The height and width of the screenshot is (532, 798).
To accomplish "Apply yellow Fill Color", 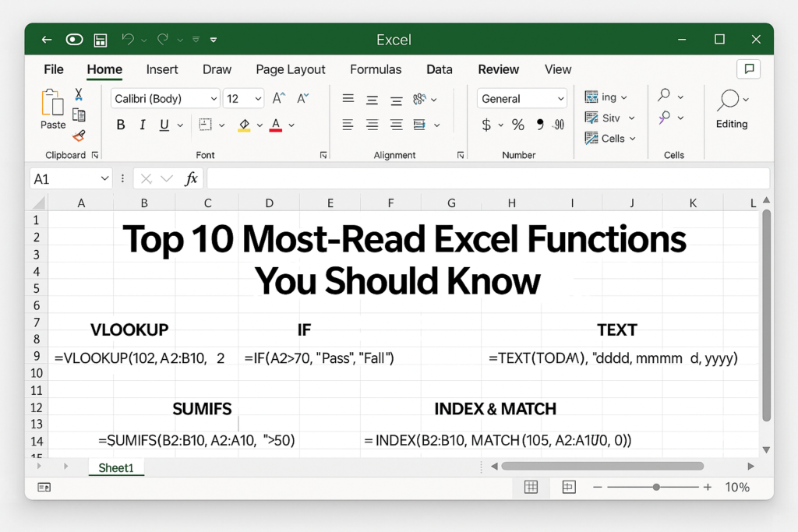I will (244, 125).
